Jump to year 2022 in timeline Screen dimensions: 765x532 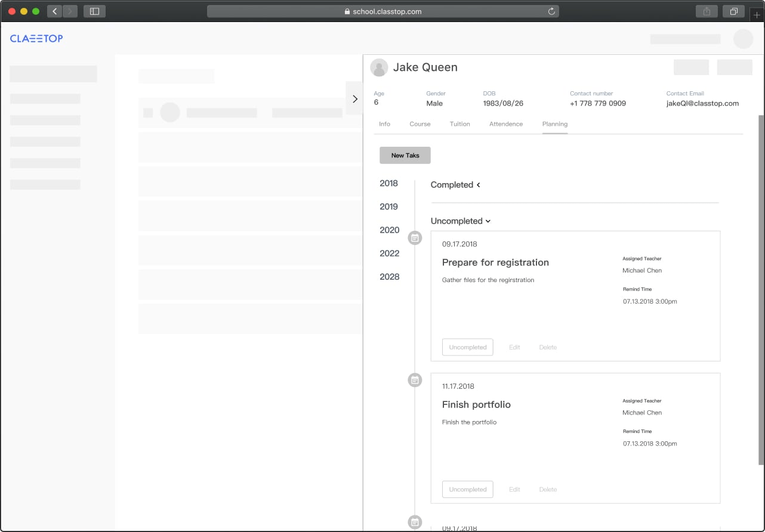pyautogui.click(x=390, y=253)
